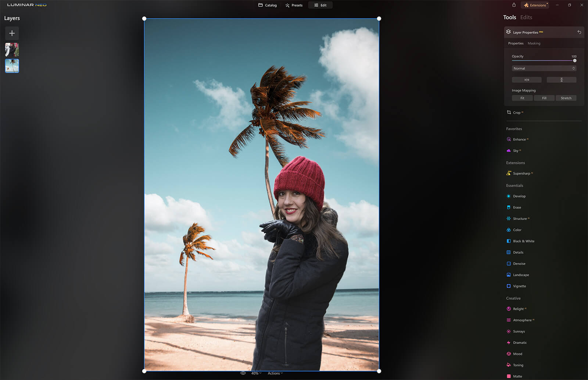Open the Sky AI tool
Image resolution: width=588 pixels, height=380 pixels.
[x=515, y=150]
